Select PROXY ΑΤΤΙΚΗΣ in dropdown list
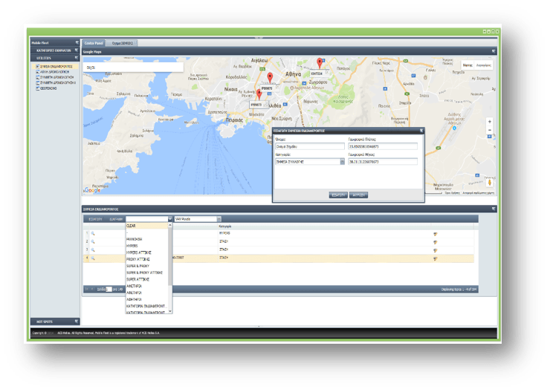The width and height of the screenshot is (550, 392). pos(146,259)
